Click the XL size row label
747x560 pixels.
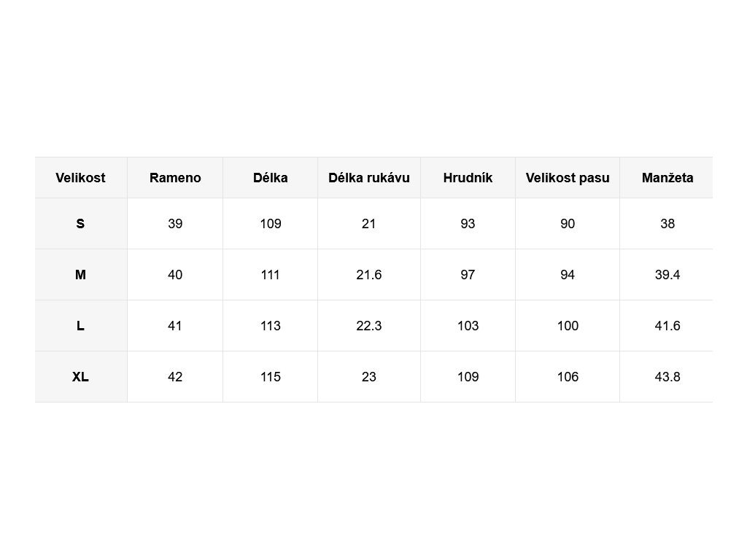(80, 377)
